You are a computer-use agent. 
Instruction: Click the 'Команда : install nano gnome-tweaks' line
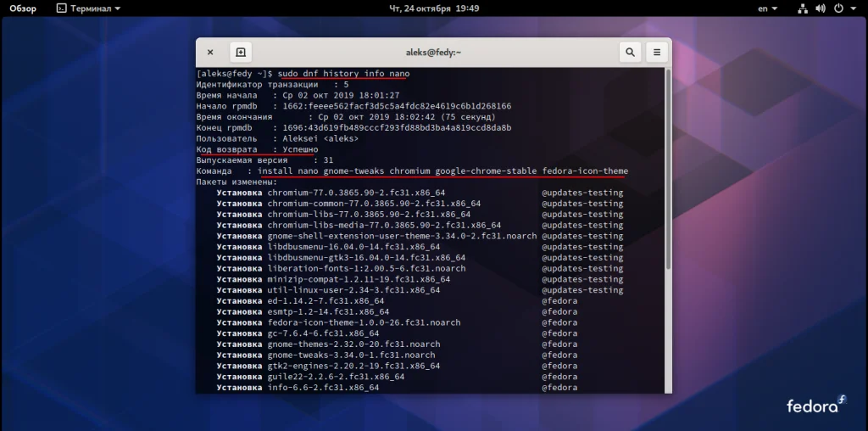coord(412,171)
